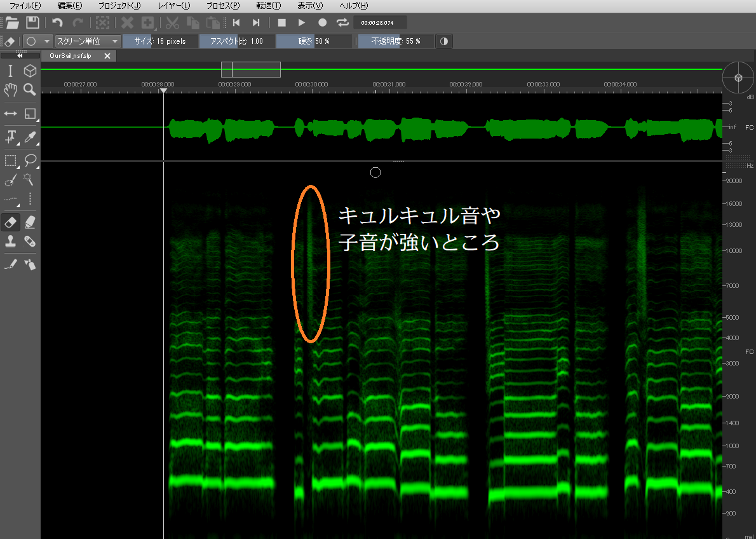Select the nested-squares transform tool
The width and height of the screenshot is (756, 539).
[x=30, y=113]
